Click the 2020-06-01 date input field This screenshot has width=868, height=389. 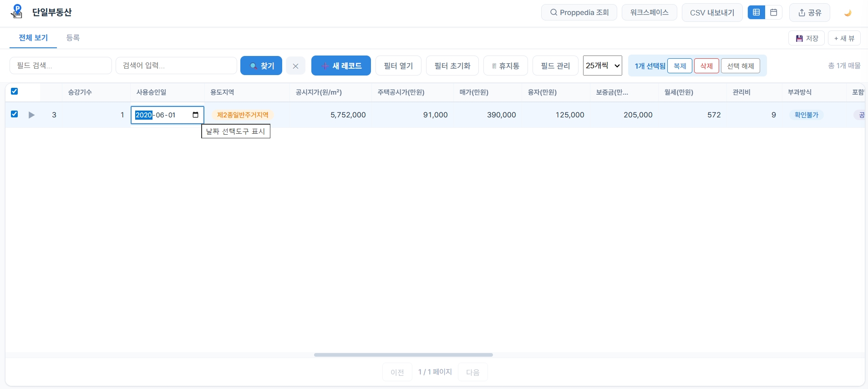click(167, 115)
